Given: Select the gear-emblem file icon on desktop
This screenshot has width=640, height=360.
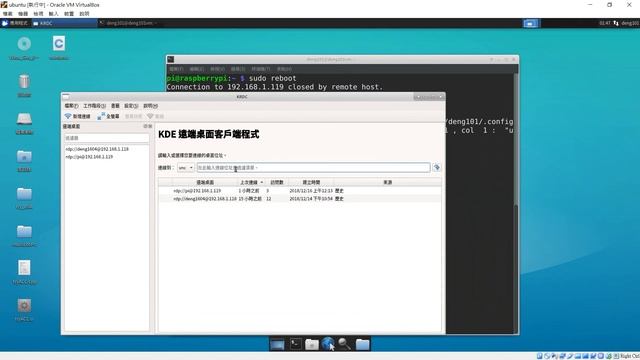Looking at the screenshot, I should (24, 306).
